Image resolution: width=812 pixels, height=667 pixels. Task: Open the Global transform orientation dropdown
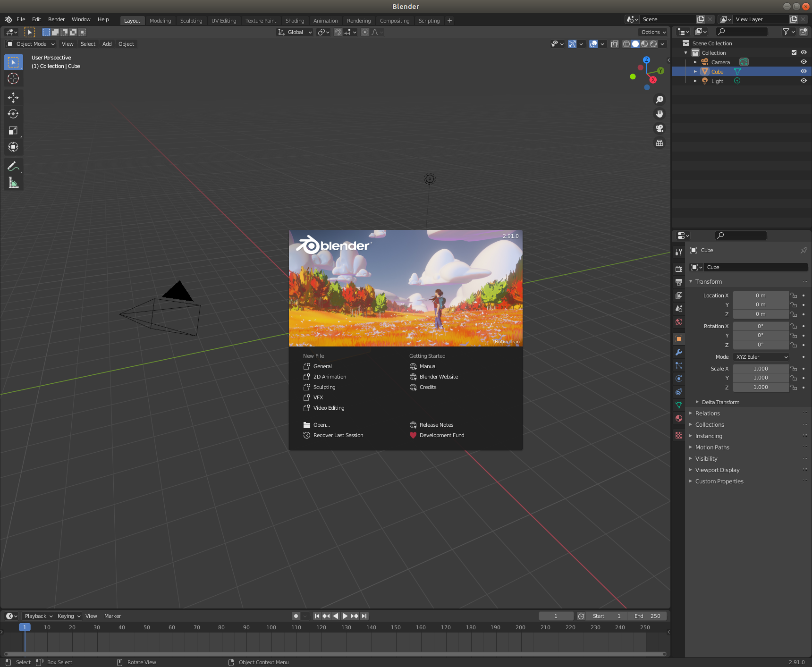[295, 32]
